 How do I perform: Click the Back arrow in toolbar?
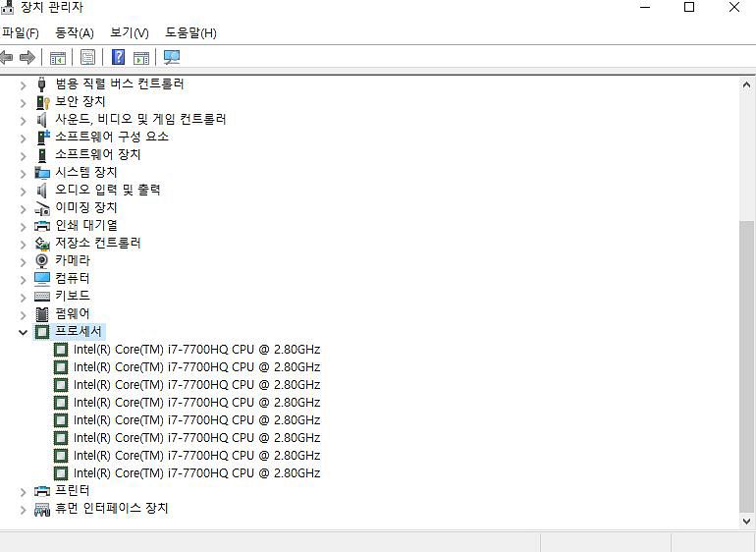[6, 57]
